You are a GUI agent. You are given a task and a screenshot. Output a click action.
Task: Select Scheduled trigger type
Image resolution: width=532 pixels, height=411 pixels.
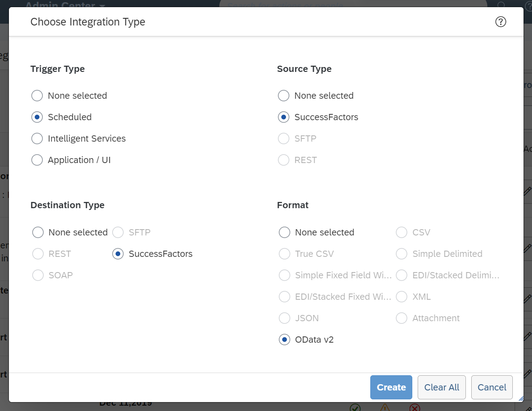(x=37, y=117)
